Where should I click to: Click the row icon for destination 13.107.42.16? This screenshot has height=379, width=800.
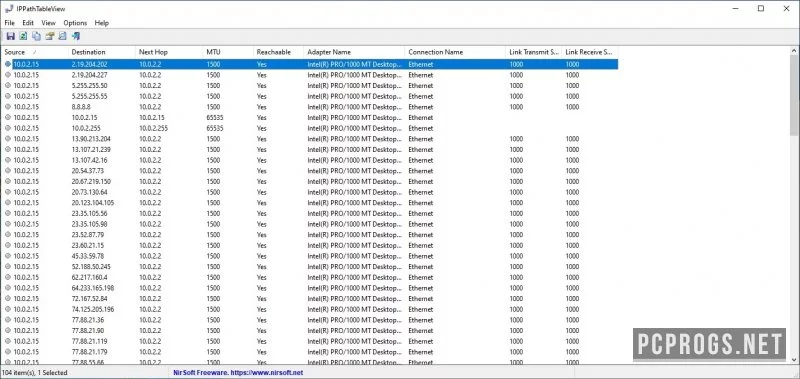click(8, 160)
